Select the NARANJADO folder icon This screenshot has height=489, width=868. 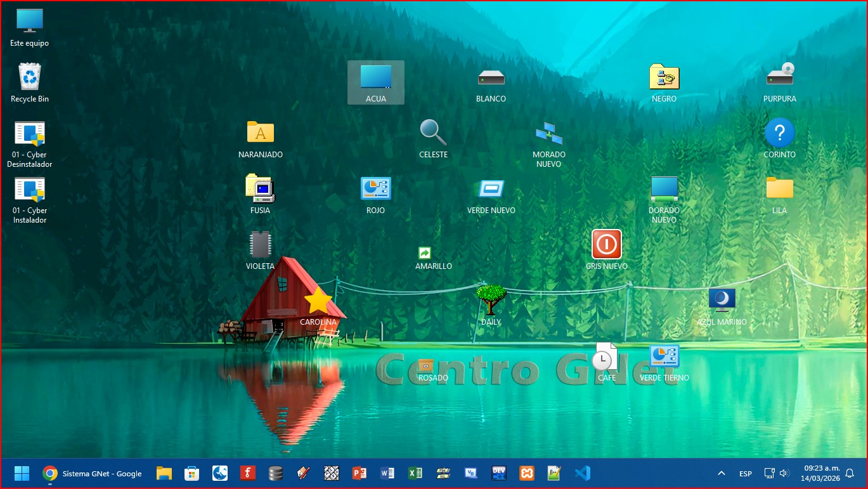click(x=260, y=133)
